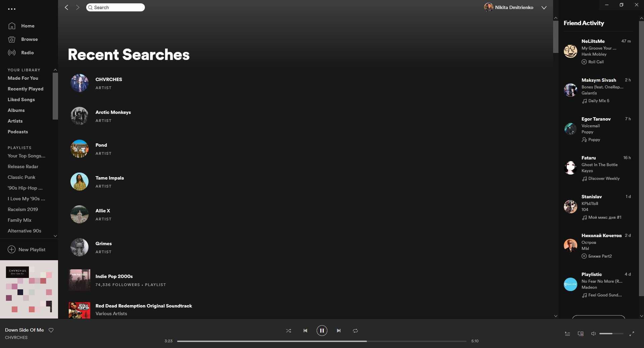The width and height of the screenshot is (644, 348).
Task: Seek in the song progress bar
Action: 322,341
